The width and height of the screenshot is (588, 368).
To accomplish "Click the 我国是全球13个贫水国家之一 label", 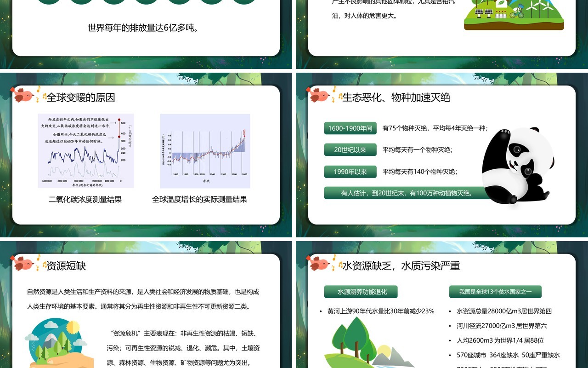I will pos(495,292).
